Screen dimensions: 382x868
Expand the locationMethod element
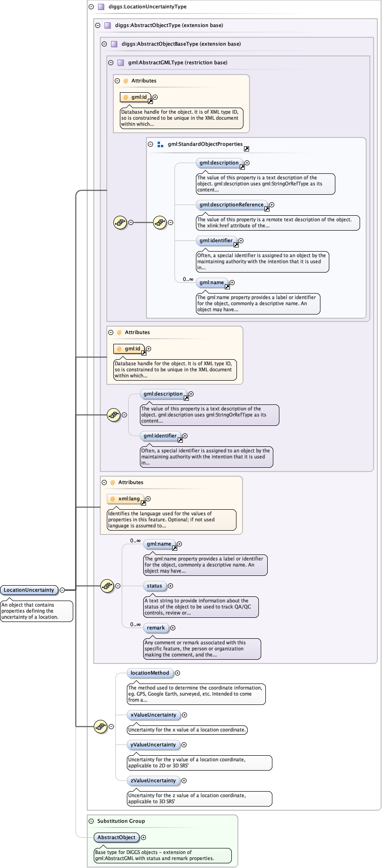(x=177, y=673)
